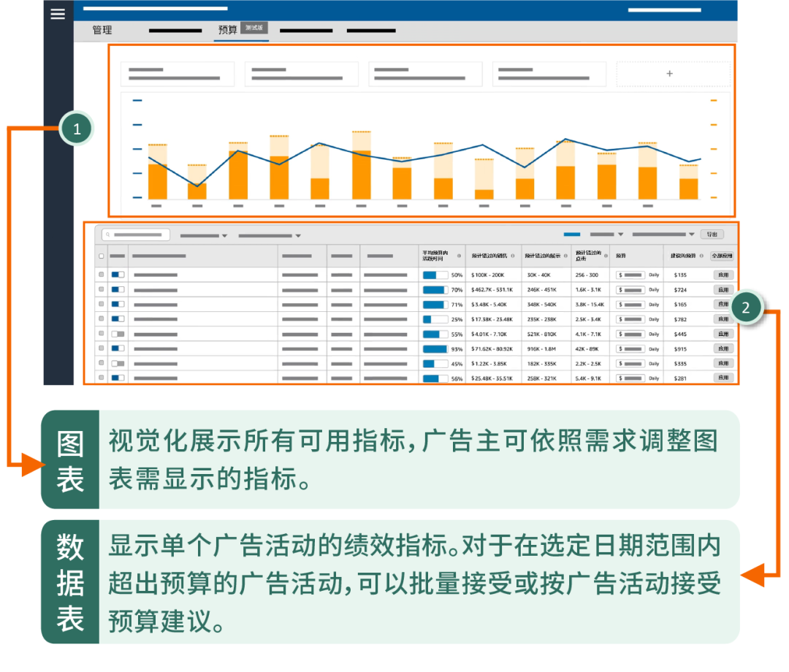Click 应用 in the $281 row

[x=723, y=378]
